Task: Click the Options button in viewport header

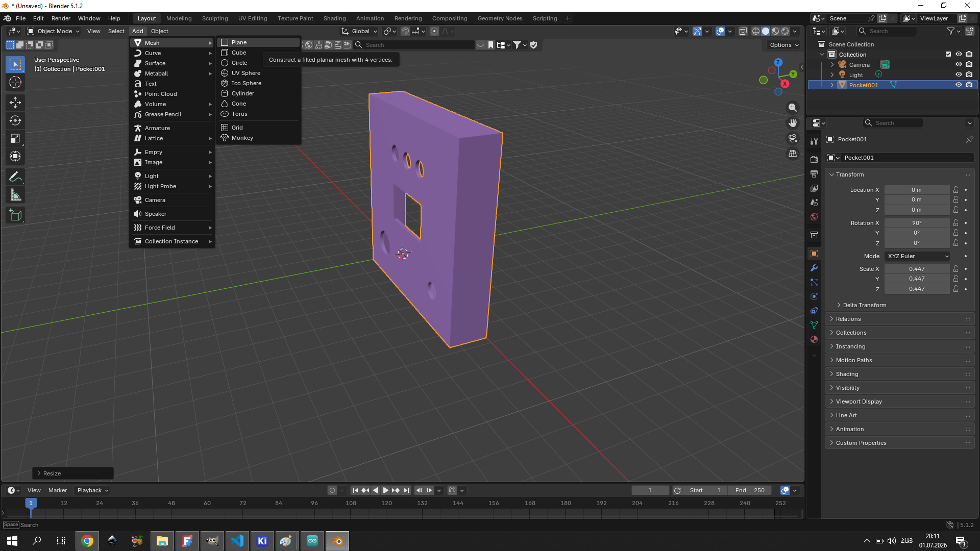Action: click(785, 45)
